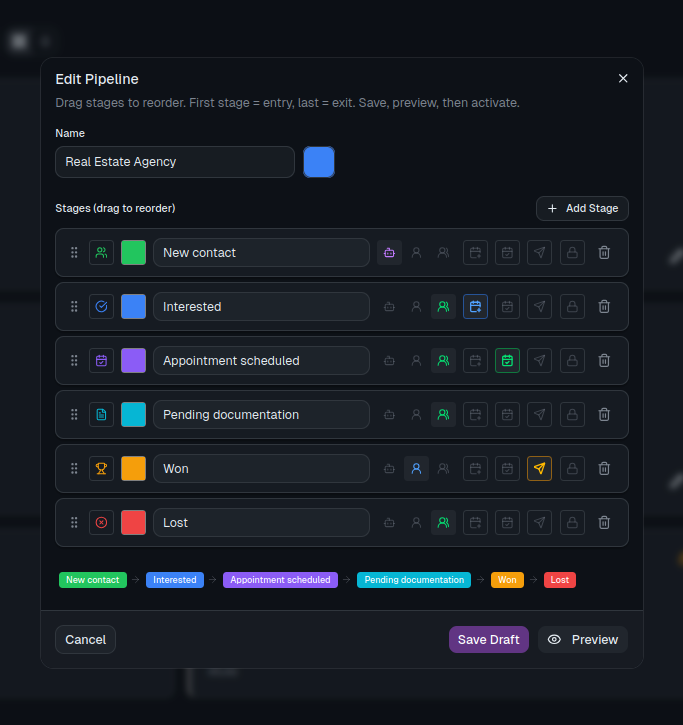Delete the Pending documentation stage
The height and width of the screenshot is (725, 683).
(x=604, y=415)
